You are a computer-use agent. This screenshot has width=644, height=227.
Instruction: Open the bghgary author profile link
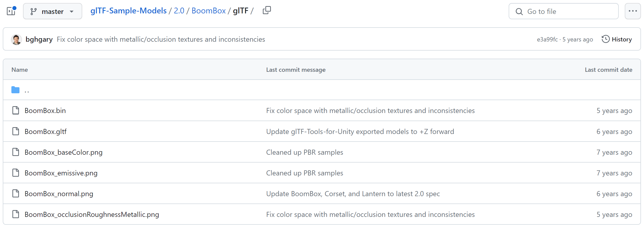pos(39,39)
